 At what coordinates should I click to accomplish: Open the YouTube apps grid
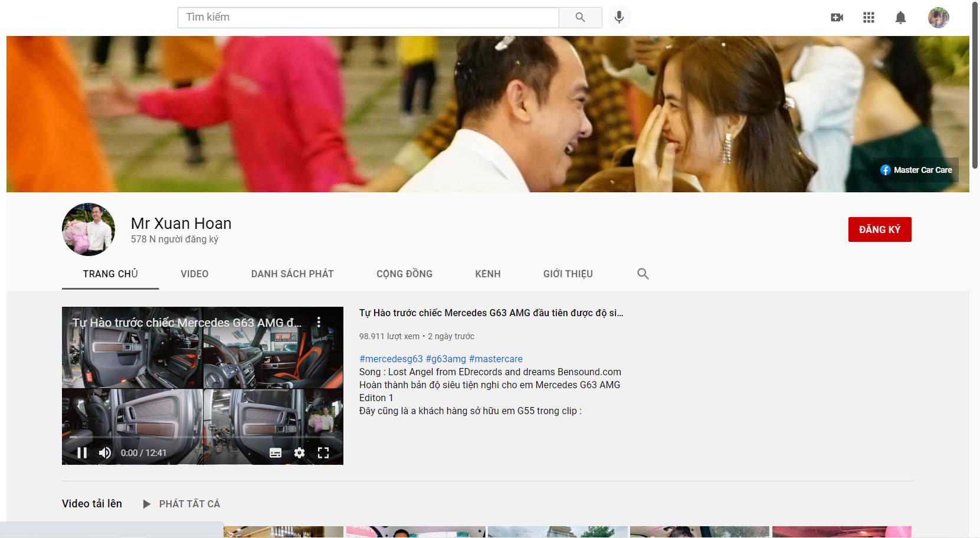click(868, 18)
